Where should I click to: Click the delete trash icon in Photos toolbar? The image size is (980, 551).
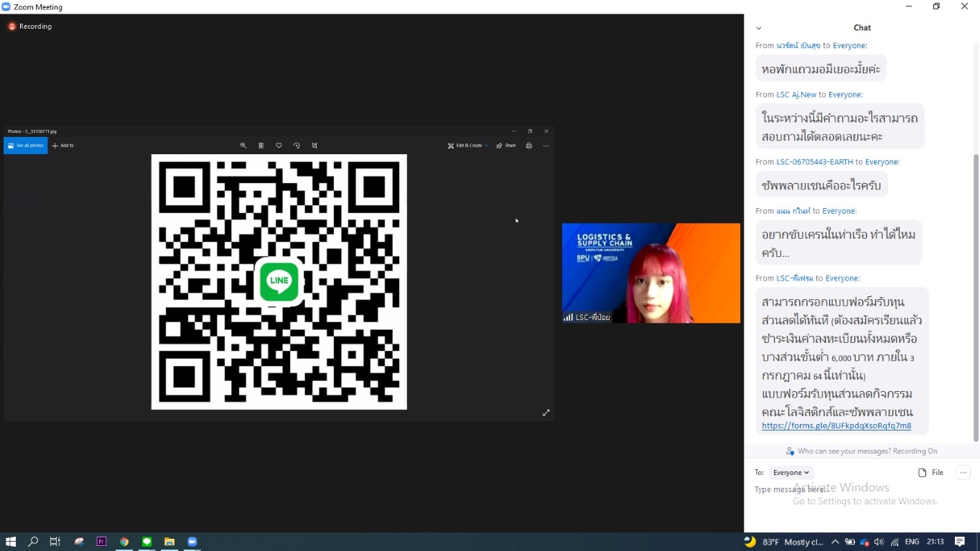[x=261, y=146]
